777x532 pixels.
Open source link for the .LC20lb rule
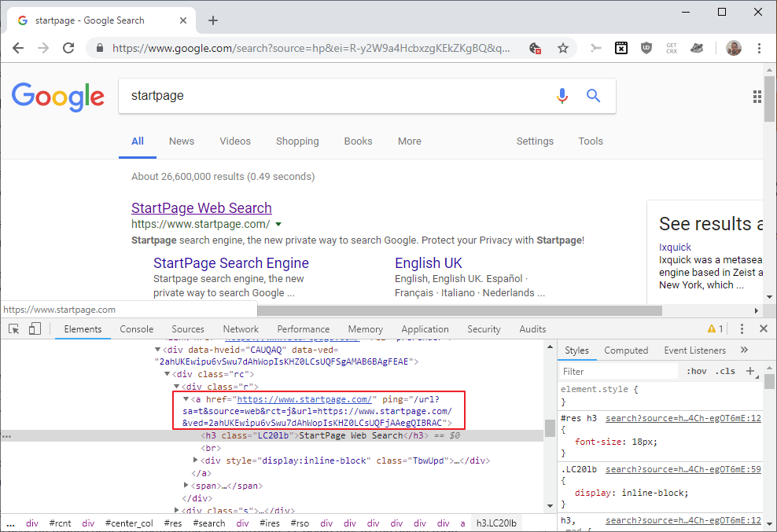tap(683, 469)
